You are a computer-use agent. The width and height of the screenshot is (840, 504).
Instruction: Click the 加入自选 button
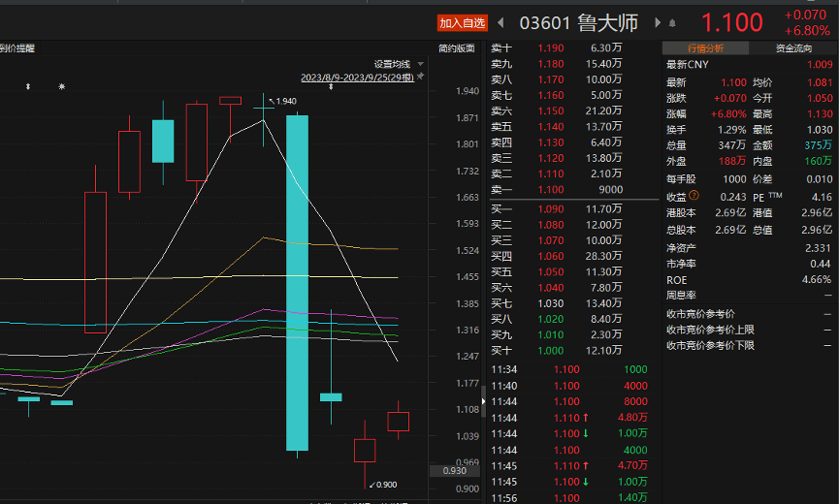point(463,22)
